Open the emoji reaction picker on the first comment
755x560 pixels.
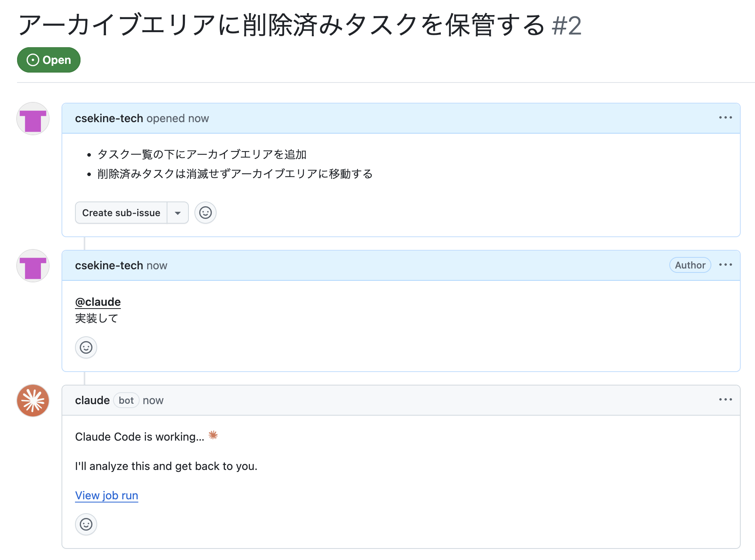(205, 213)
